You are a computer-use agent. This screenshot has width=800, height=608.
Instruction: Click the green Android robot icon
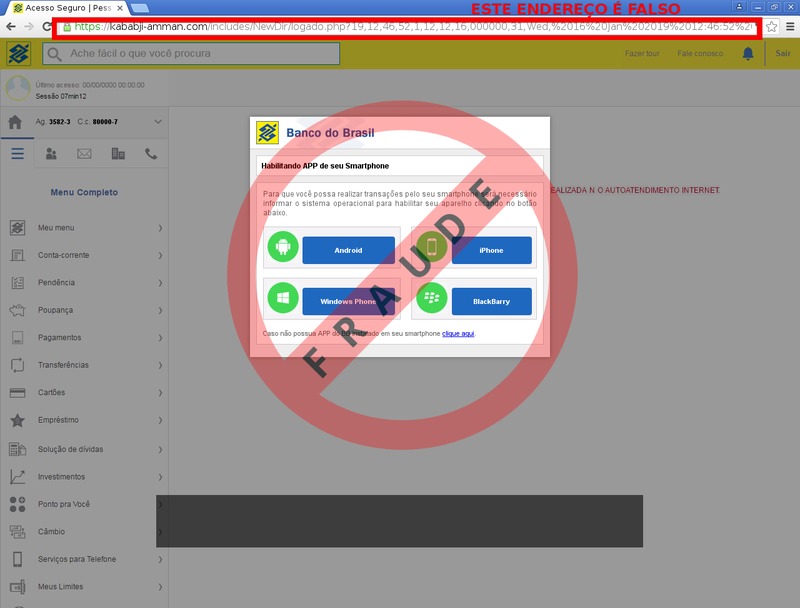(283, 246)
